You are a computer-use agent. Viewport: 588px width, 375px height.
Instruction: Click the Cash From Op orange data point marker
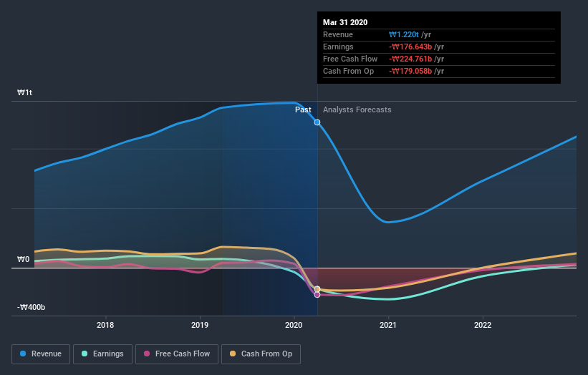(317, 289)
